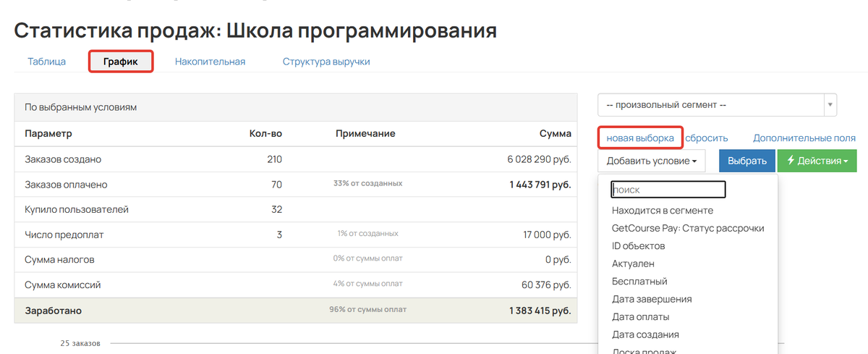This screenshot has height=354, width=868.
Task: Open the Структура выручки tab
Action: click(x=326, y=62)
